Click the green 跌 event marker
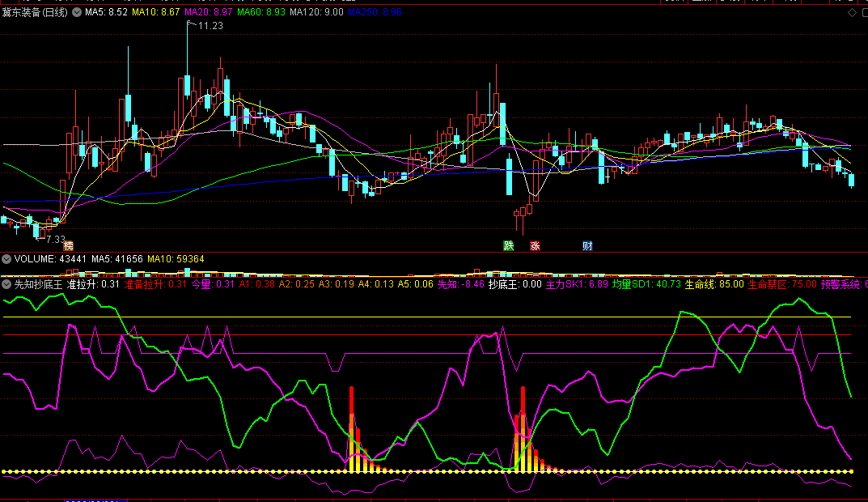The height and width of the screenshot is (502, 868). pos(508,245)
